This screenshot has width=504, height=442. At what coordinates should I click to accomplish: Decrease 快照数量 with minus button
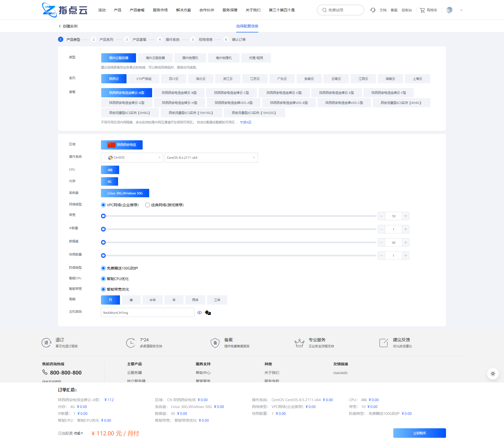point(381,256)
